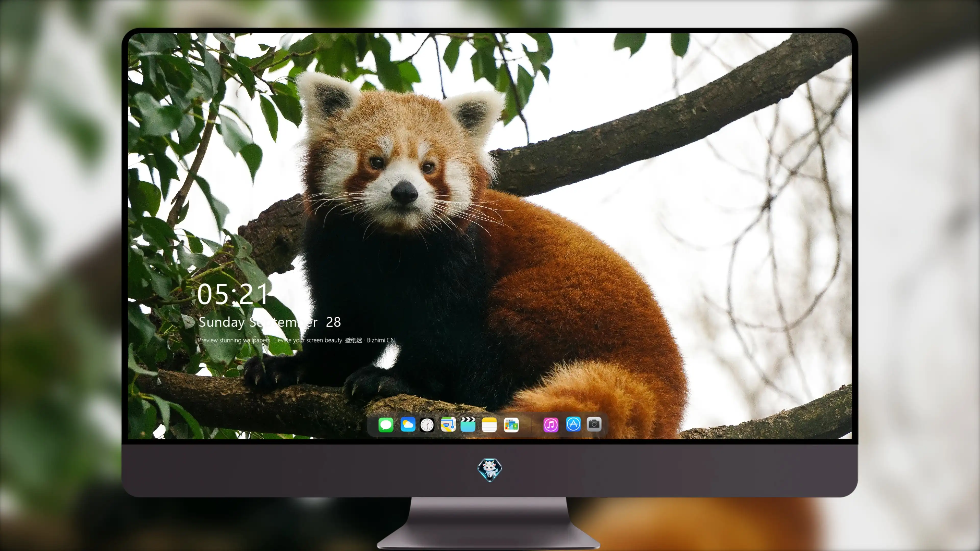
Task: Open the App Store icon
Action: click(x=573, y=424)
